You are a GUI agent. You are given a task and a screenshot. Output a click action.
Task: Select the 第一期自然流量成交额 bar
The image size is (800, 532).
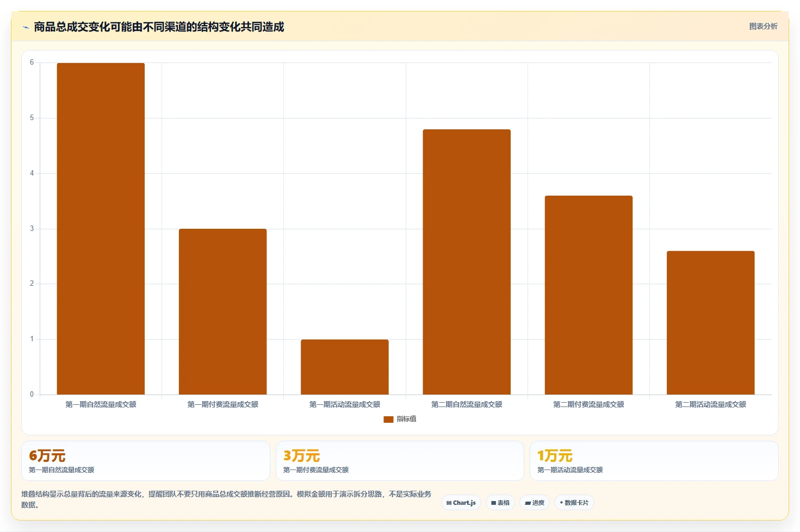tap(101, 229)
